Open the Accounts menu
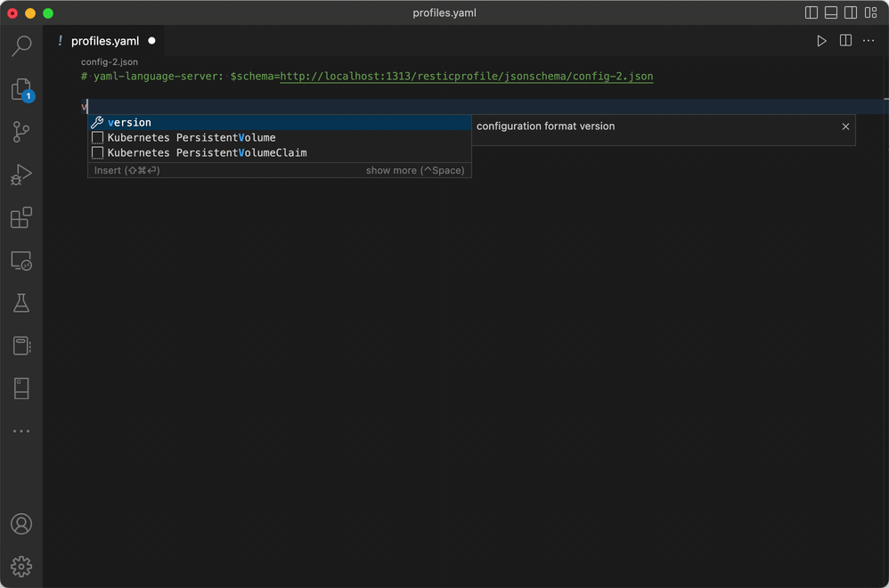The image size is (889, 588). 21,524
